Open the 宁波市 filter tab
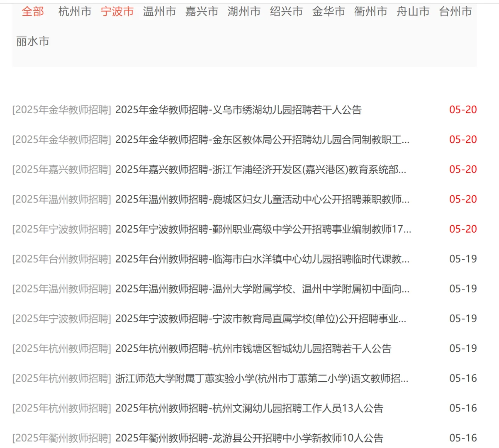 click(117, 12)
